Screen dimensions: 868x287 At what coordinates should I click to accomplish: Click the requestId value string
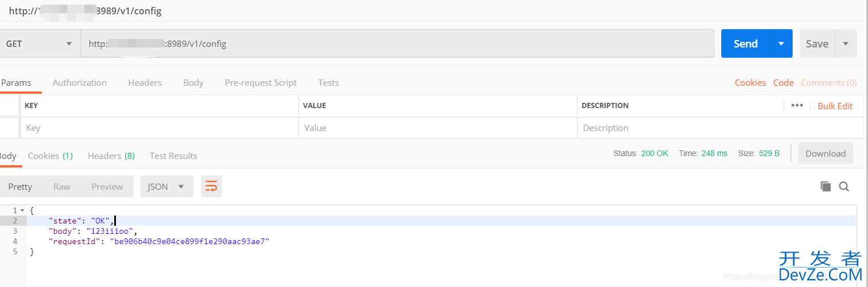pos(189,241)
